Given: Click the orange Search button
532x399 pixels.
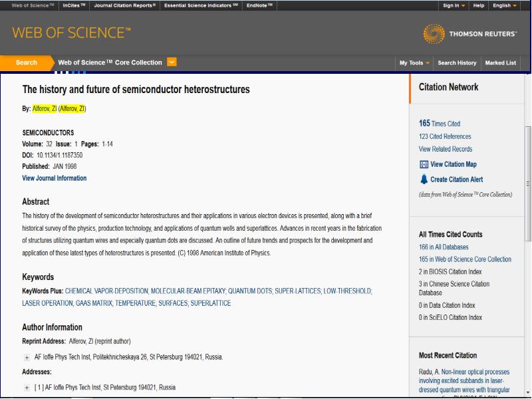Looking at the screenshot, I should (27, 63).
